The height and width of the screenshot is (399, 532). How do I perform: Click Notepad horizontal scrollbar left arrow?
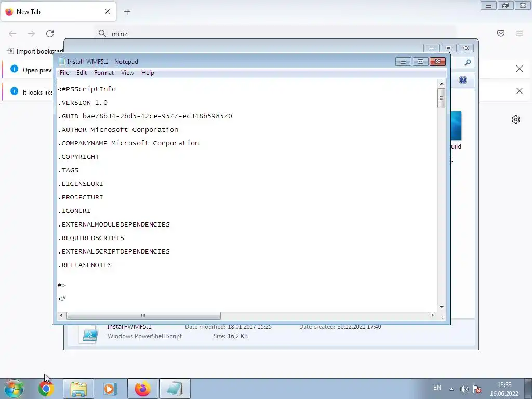61,315
